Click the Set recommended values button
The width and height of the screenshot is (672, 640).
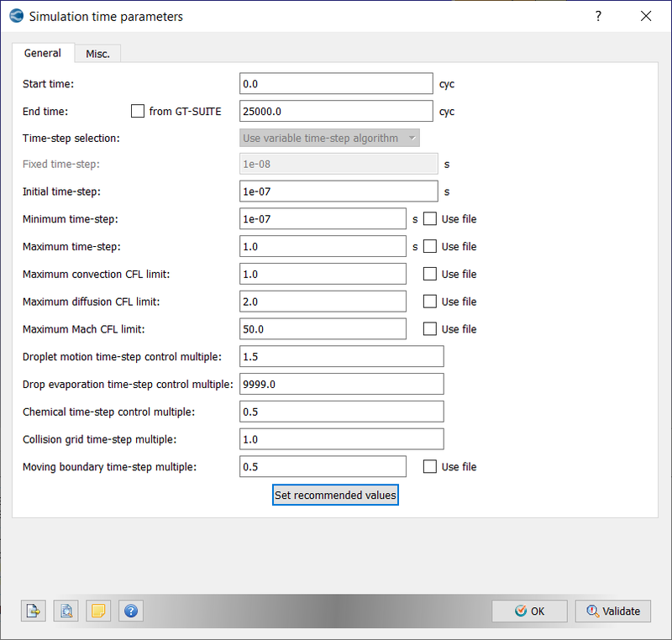[x=335, y=495]
